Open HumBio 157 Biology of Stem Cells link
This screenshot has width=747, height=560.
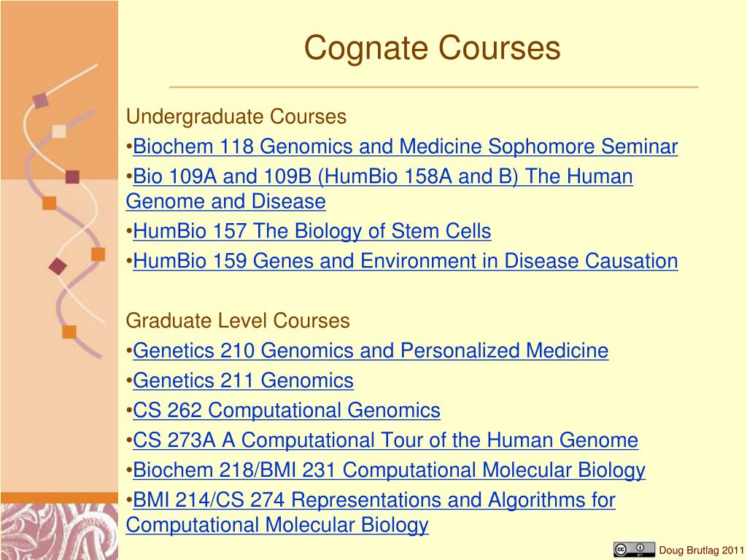pyautogui.click(x=312, y=231)
